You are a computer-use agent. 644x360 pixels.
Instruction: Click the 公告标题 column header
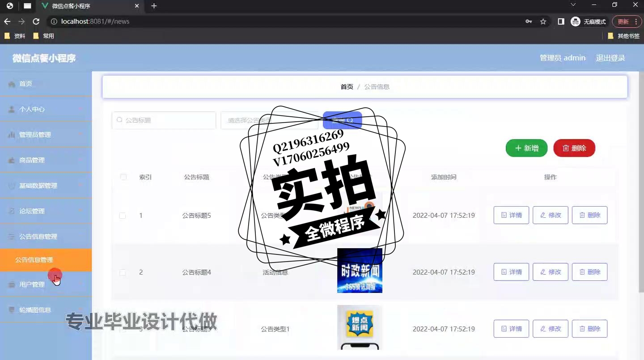[x=196, y=177]
